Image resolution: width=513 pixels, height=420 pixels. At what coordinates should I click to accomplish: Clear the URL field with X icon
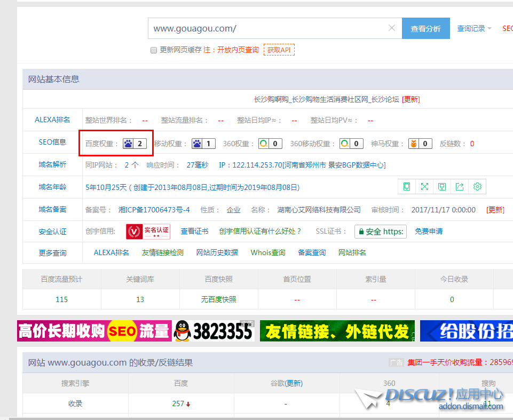tap(392, 28)
